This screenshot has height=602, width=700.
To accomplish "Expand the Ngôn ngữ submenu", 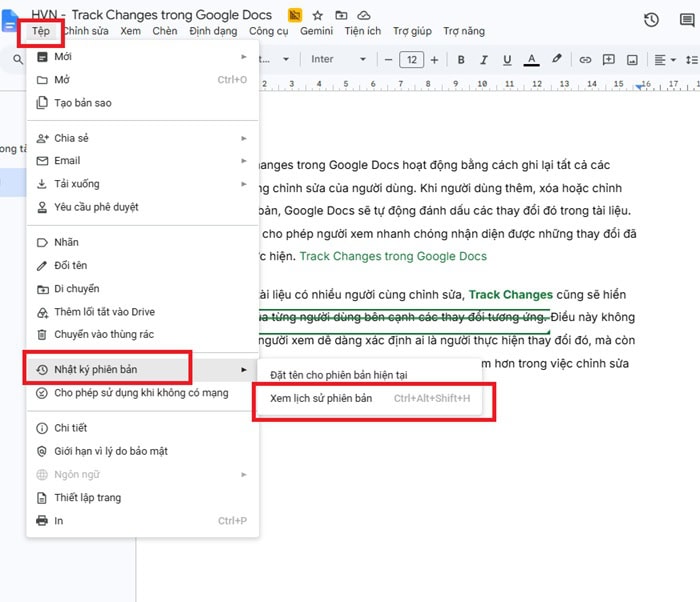I will [142, 475].
